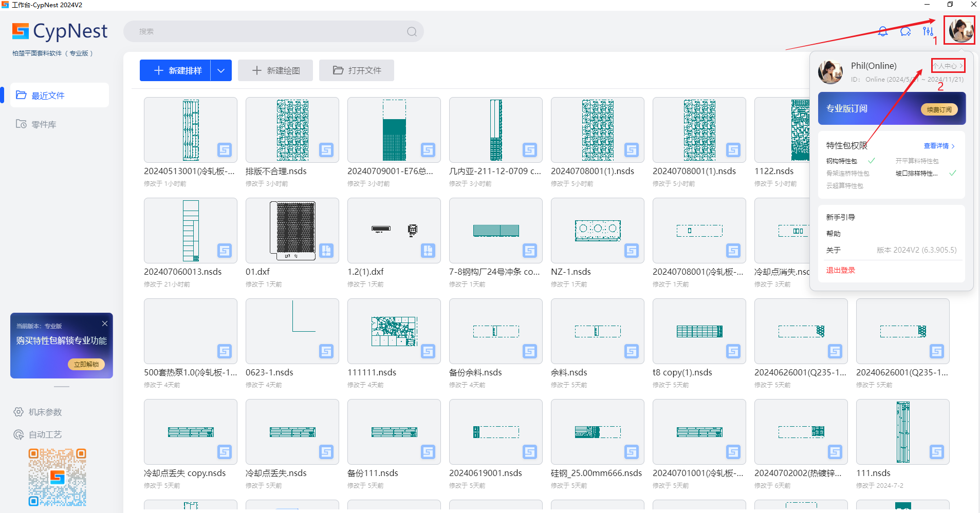Click the file name 1122.nsds

[774, 171]
